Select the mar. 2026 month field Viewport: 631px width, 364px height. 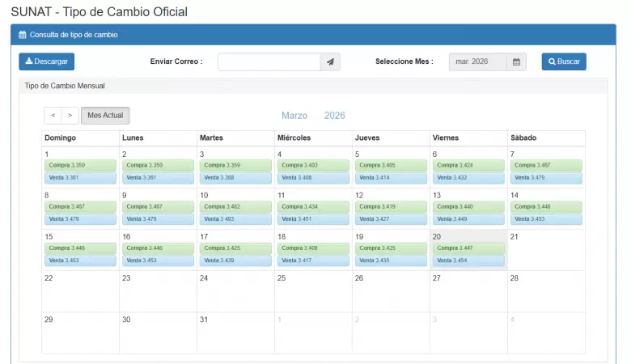pos(477,62)
